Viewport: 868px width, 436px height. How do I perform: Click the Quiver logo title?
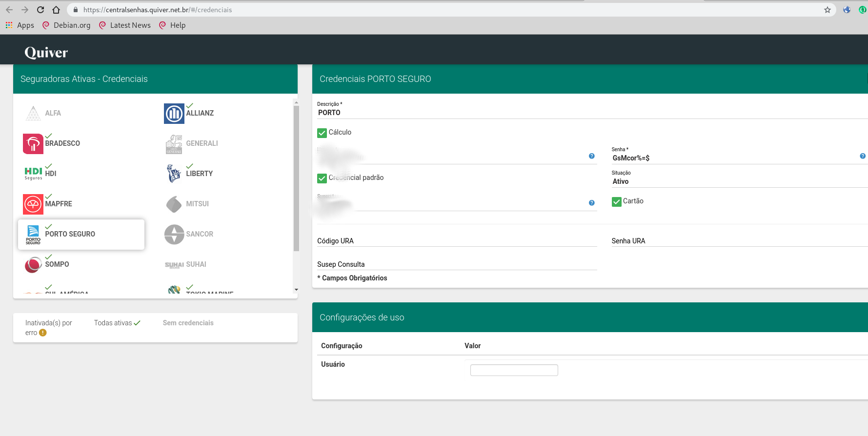46,52
